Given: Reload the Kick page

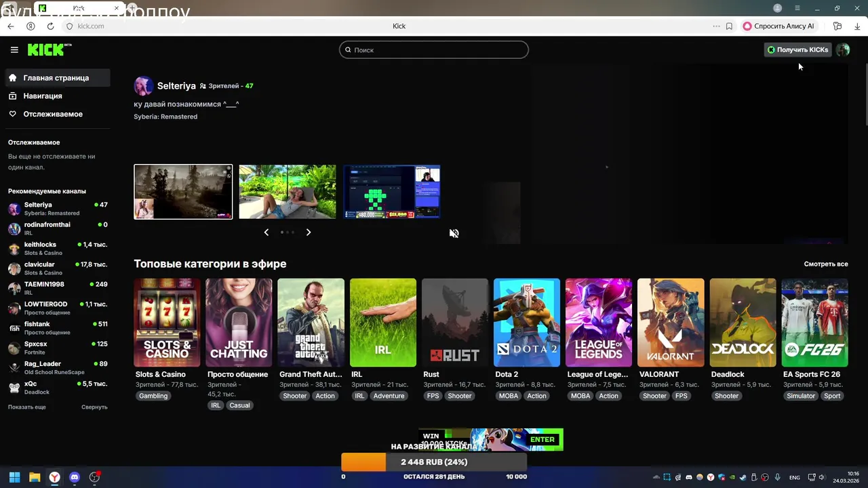Looking at the screenshot, I should (x=50, y=26).
